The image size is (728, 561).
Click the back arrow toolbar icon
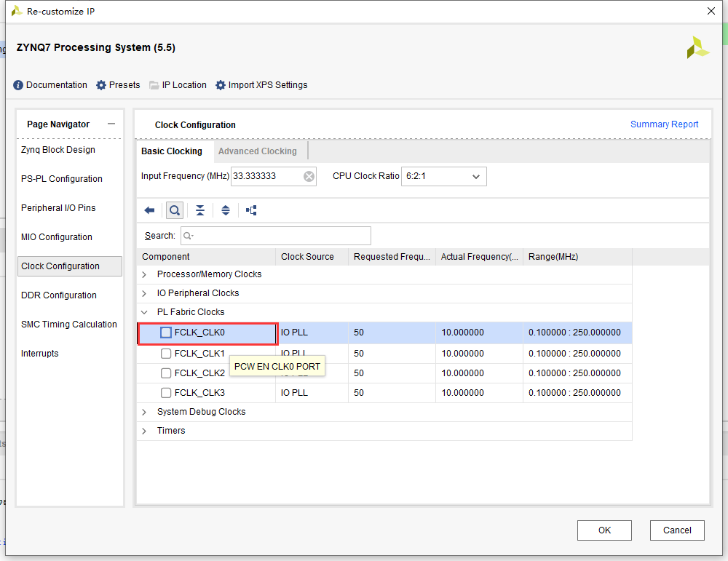point(149,210)
